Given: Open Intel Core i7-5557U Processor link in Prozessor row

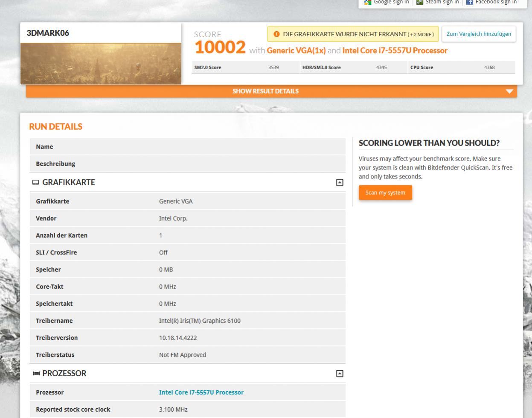Looking at the screenshot, I should (201, 392).
